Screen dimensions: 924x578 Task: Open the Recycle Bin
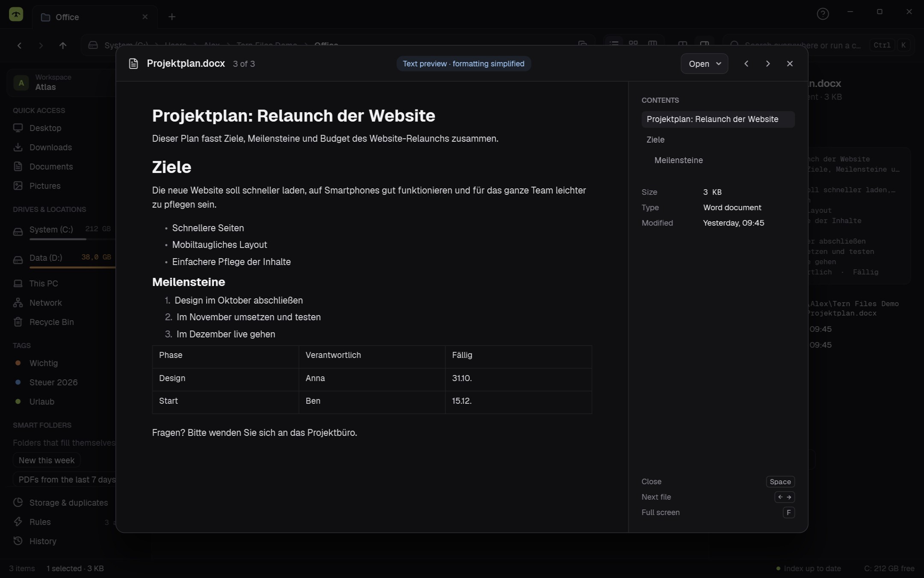coord(61,322)
